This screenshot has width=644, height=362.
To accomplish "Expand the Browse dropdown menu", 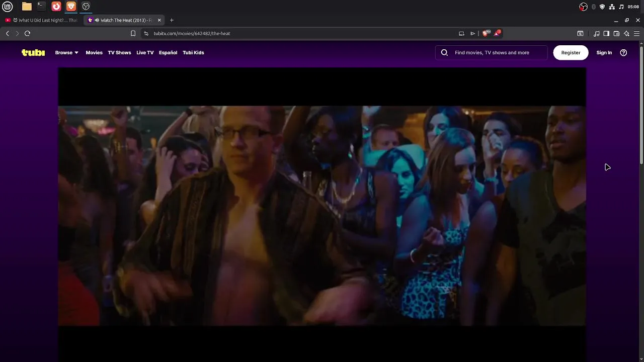I will [x=67, y=52].
